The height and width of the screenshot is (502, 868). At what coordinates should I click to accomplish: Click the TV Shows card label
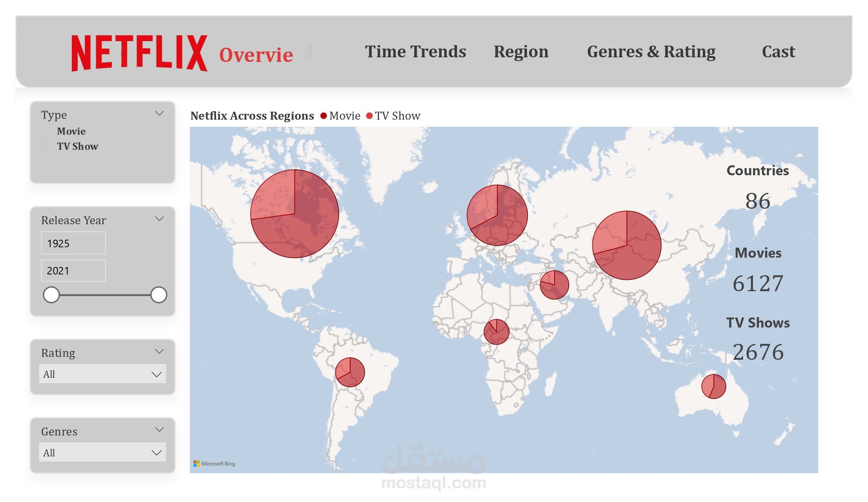coord(758,323)
